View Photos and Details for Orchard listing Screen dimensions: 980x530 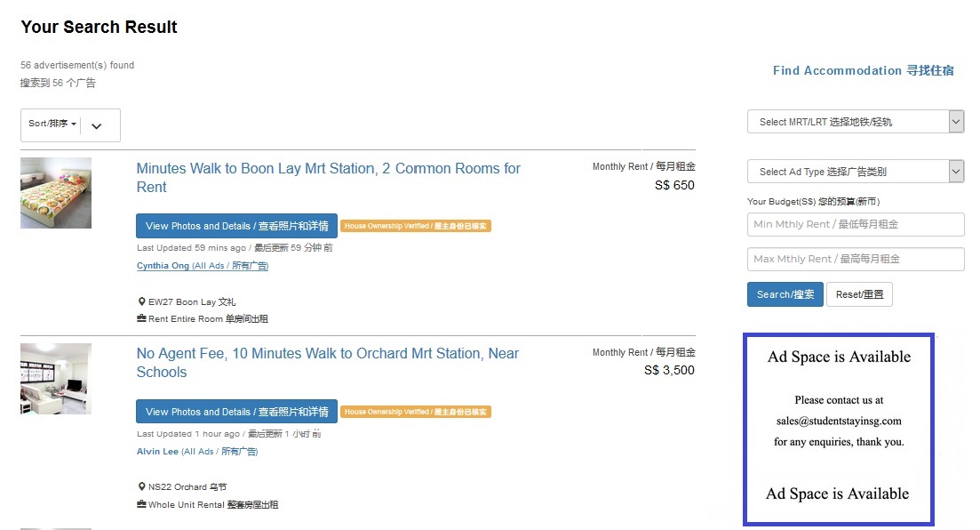(237, 412)
